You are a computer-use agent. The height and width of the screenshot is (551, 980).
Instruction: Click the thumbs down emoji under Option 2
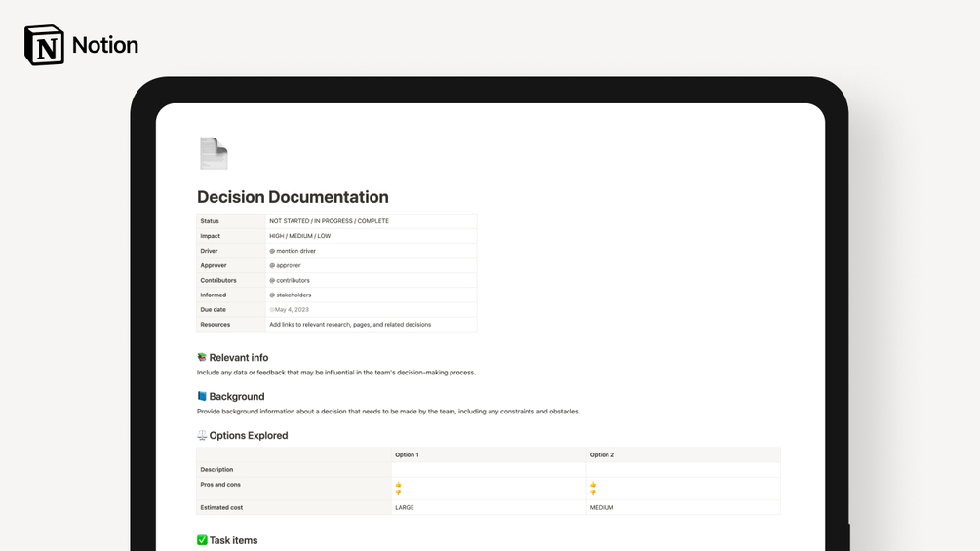click(593, 492)
